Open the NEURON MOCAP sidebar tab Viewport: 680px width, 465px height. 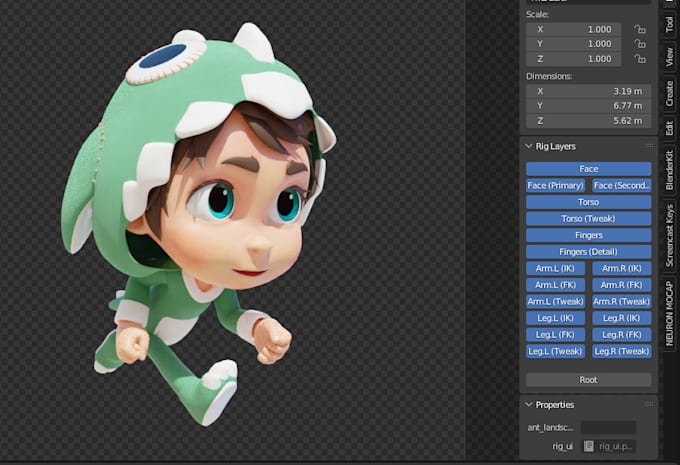pos(670,313)
